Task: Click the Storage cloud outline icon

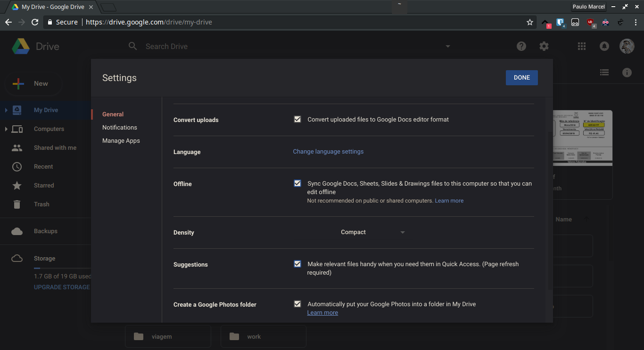Action: pyautogui.click(x=17, y=258)
